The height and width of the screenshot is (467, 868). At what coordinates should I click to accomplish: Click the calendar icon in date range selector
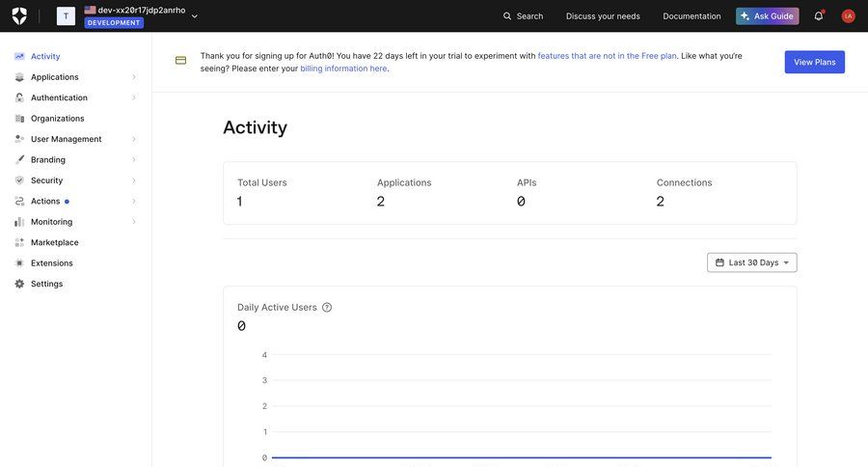719,262
